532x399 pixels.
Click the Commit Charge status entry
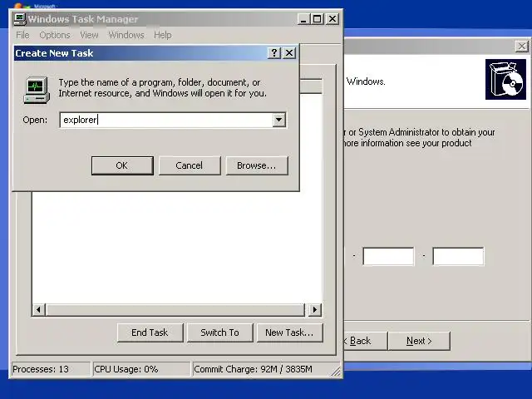tap(261, 369)
